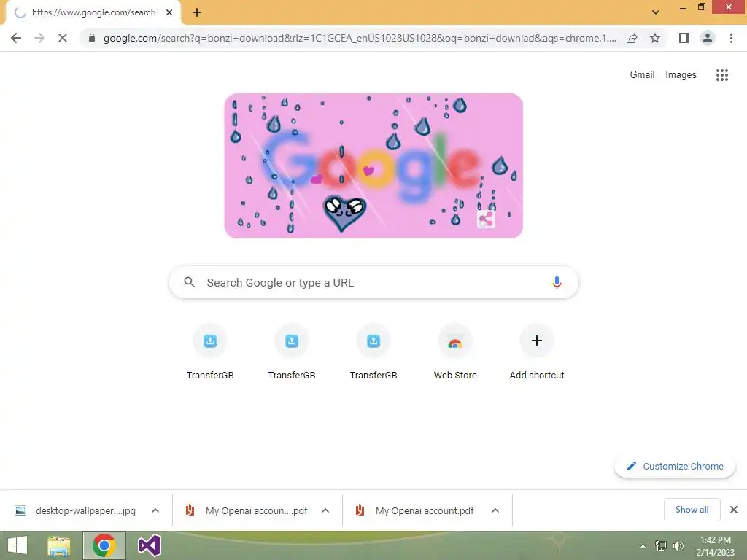
Task: Open the Images link
Action: click(x=681, y=75)
